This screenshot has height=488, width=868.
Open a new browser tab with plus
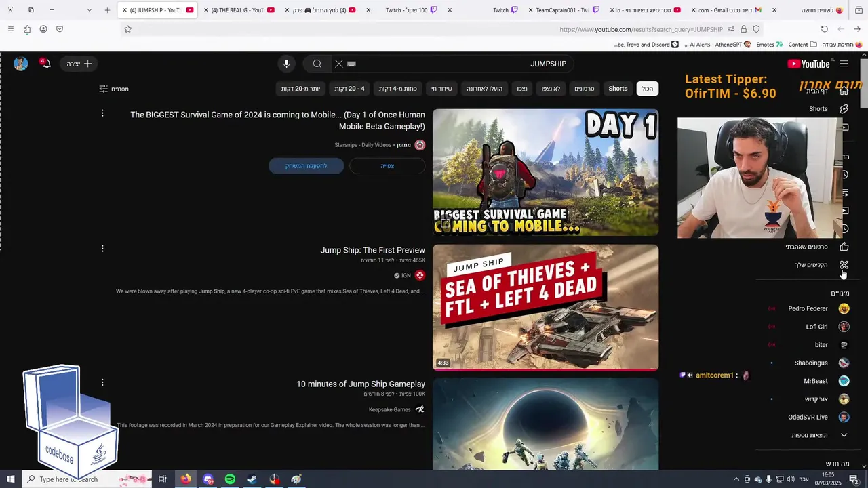click(x=107, y=10)
